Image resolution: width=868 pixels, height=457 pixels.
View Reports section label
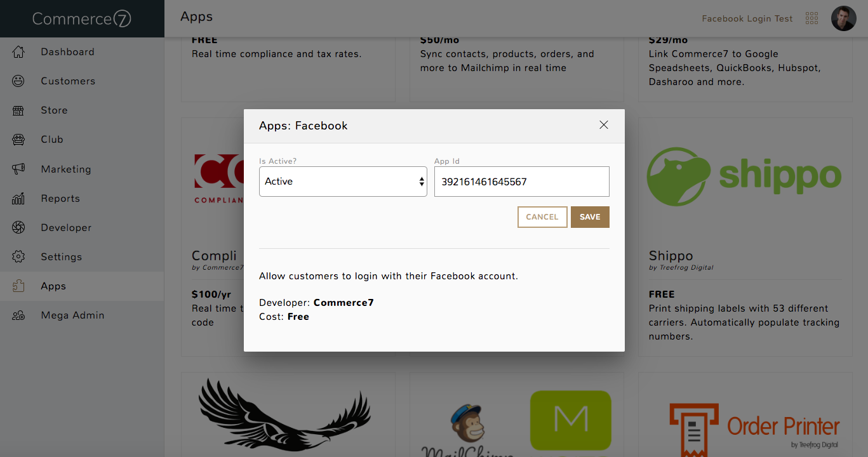point(60,199)
